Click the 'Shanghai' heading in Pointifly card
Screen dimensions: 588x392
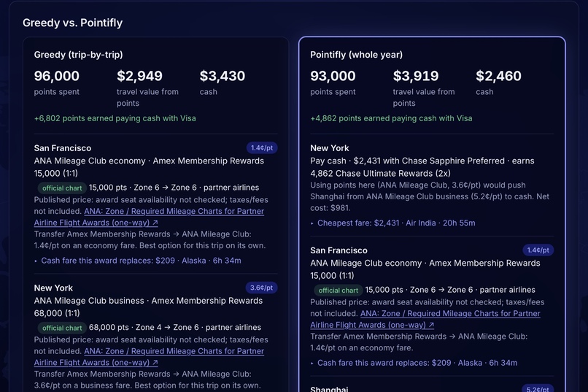(329, 389)
